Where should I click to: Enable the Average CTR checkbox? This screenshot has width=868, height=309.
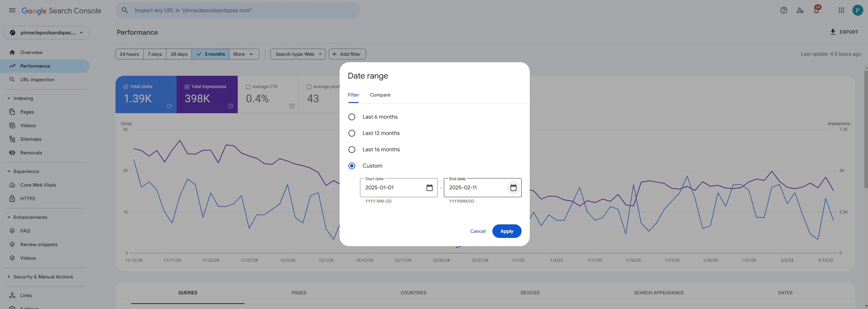(248, 87)
